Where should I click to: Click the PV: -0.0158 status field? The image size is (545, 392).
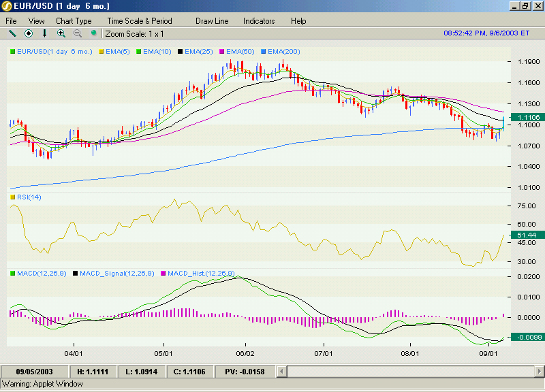(x=245, y=372)
